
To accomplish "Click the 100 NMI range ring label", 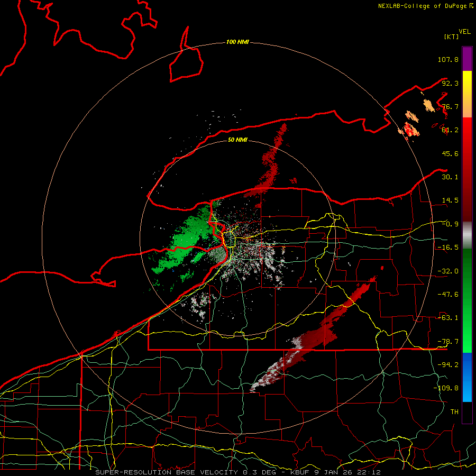I will coord(237,42).
